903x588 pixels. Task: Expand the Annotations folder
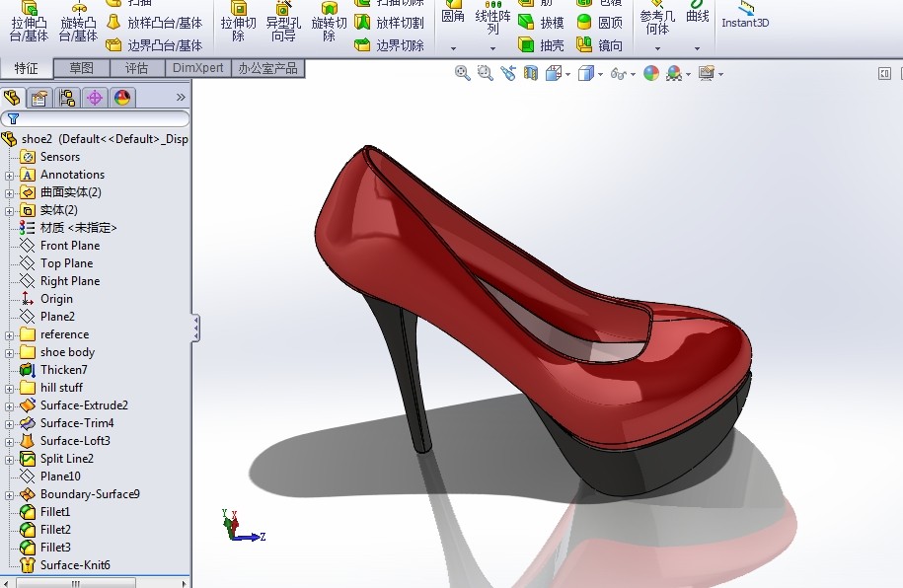9,175
